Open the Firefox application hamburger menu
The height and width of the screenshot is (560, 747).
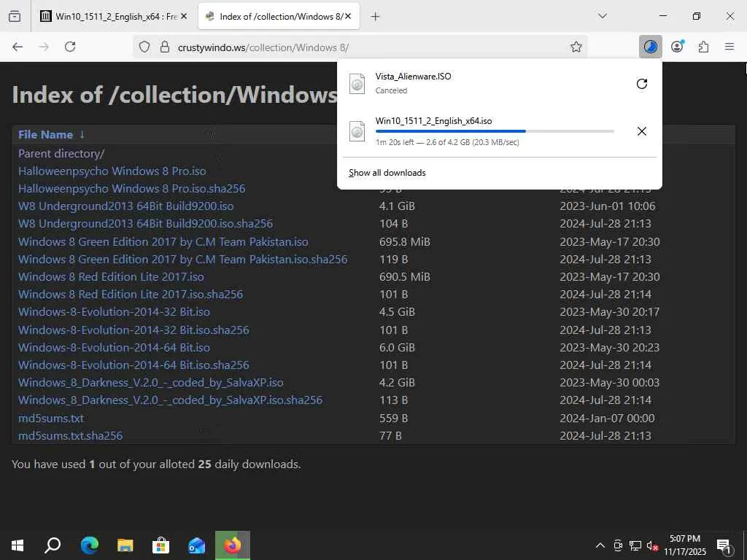coord(729,47)
